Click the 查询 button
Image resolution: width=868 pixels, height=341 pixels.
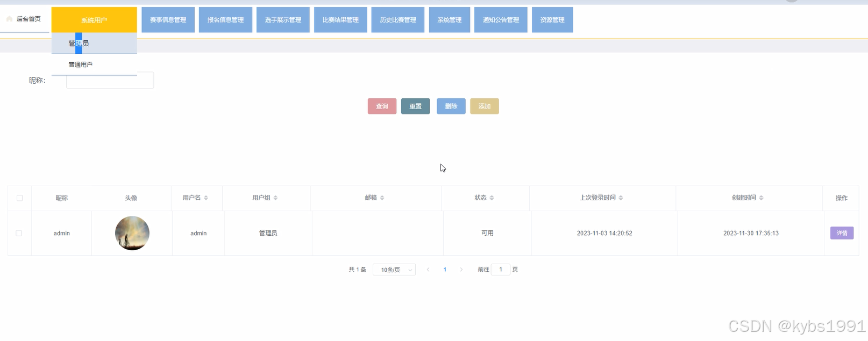(382, 106)
